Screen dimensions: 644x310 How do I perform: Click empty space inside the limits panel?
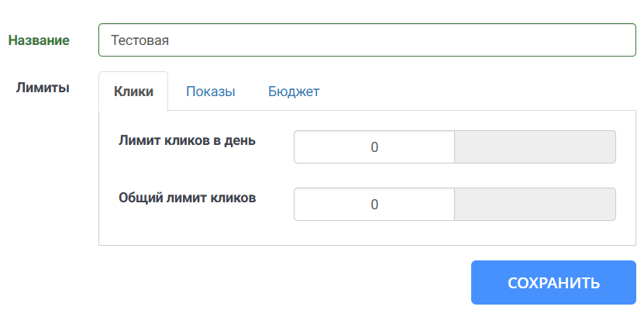coord(194,230)
